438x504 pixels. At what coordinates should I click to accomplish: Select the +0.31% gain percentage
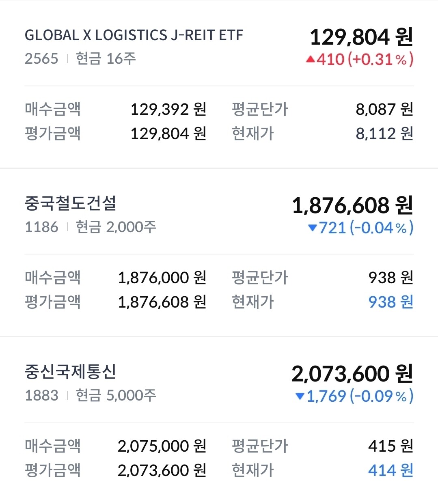click(x=380, y=60)
